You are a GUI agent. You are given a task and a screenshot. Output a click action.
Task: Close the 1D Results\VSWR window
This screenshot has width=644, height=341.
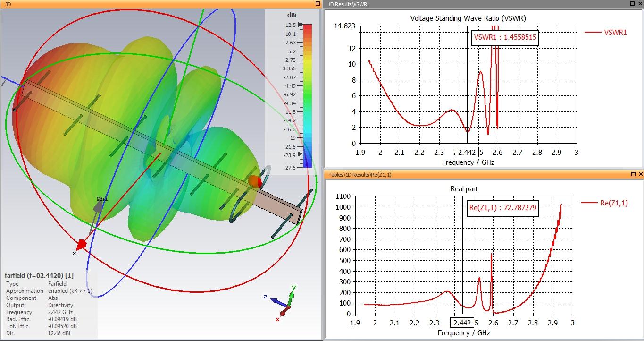[x=641, y=4]
